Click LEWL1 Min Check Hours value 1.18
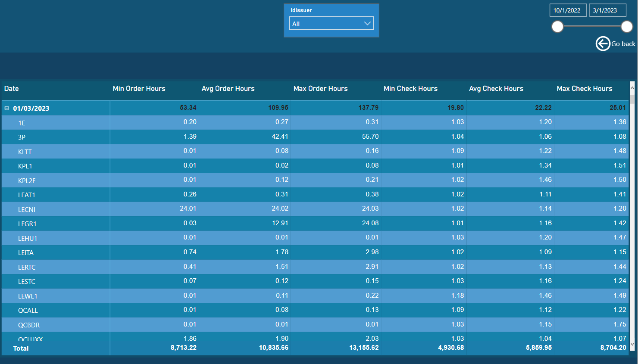The height and width of the screenshot is (364, 638). click(x=457, y=296)
